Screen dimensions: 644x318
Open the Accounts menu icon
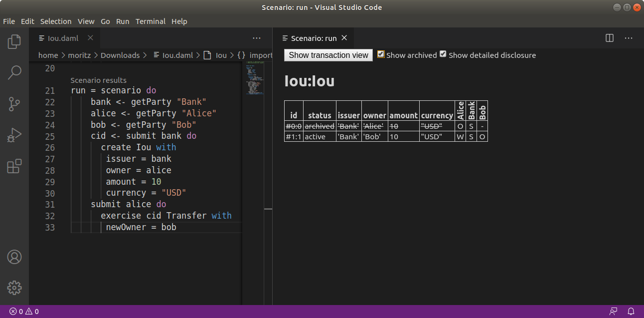[x=14, y=257]
